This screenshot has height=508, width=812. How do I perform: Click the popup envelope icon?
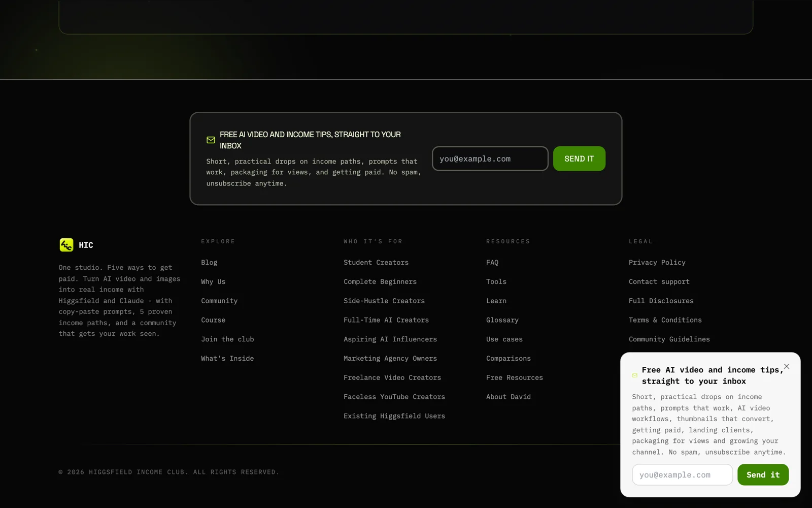(635, 375)
